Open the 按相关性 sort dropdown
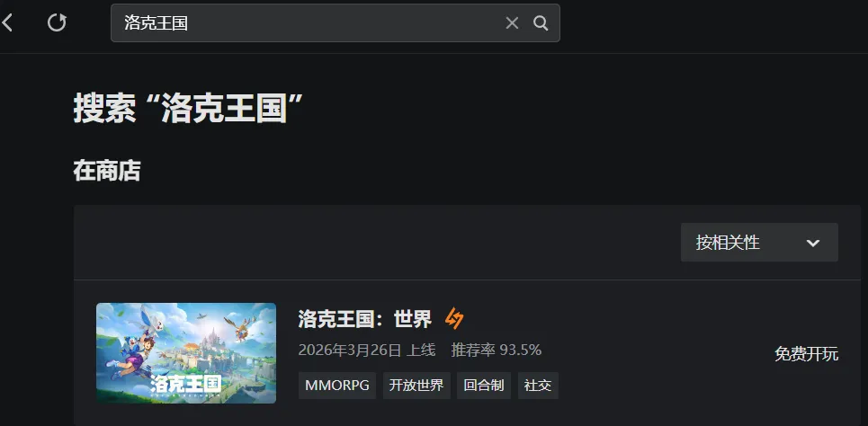 tap(759, 243)
